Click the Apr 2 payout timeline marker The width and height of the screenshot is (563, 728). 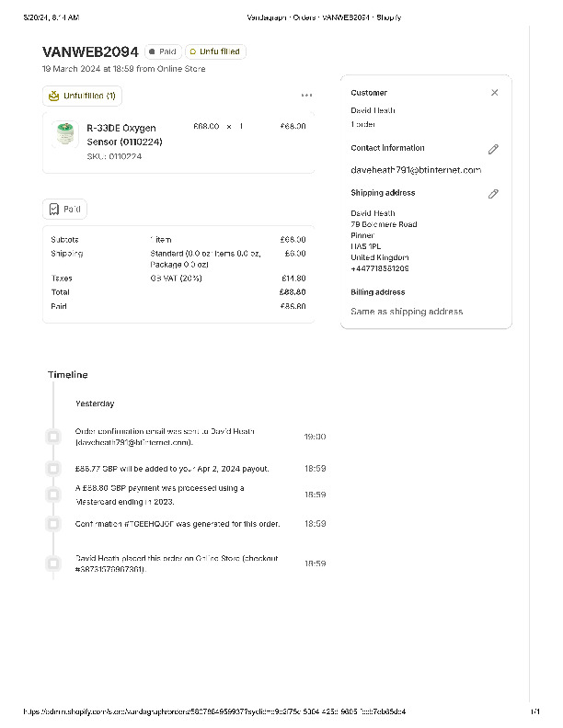pyautogui.click(x=53, y=469)
